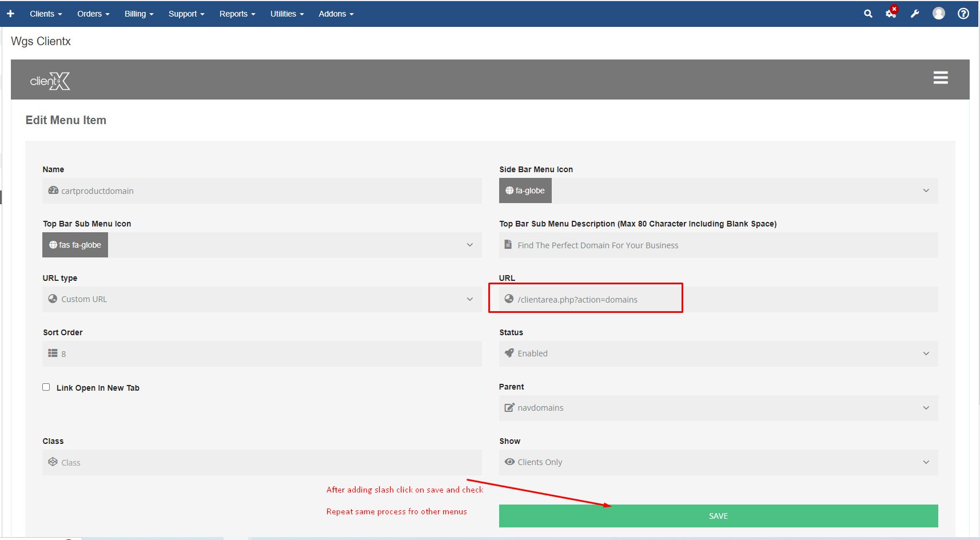Open the search magnifier icon

[x=868, y=14]
